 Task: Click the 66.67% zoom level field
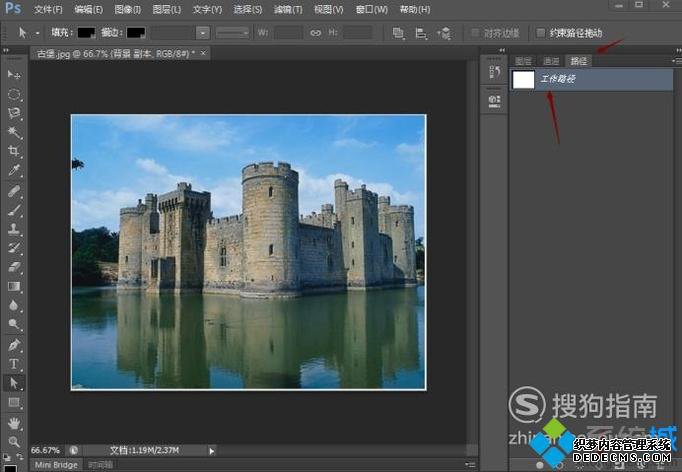point(46,450)
